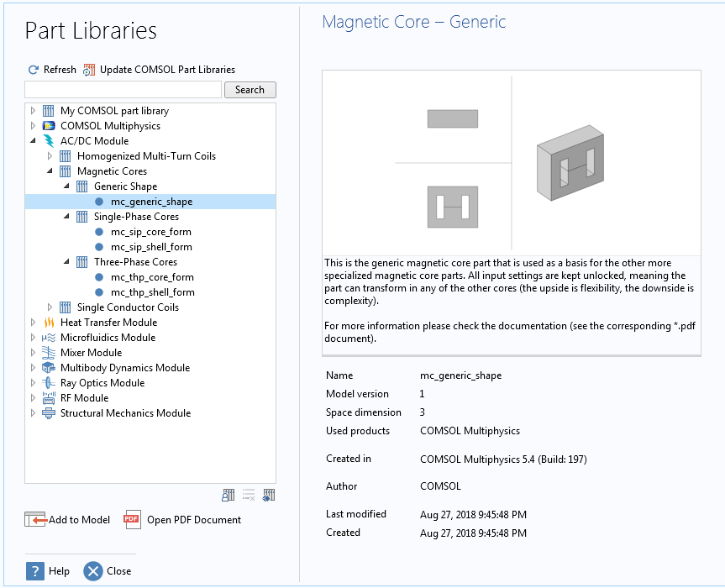Collapse the AC/DC Module node
725x588 pixels.
[33, 140]
